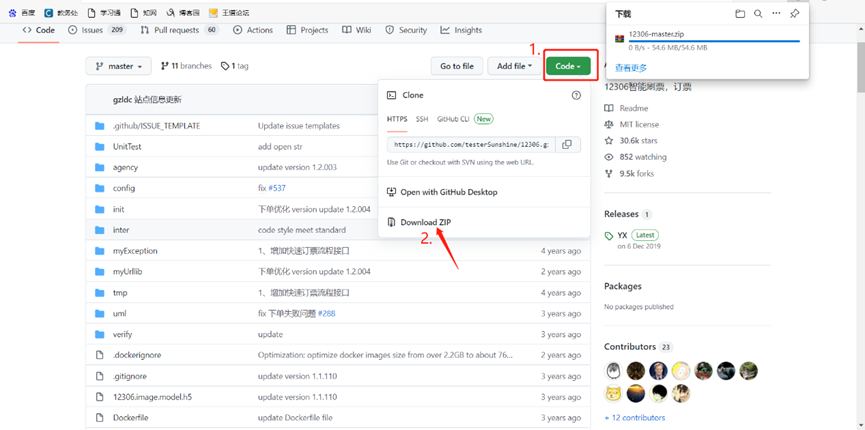Select the SSH clone tab

pyautogui.click(x=421, y=119)
